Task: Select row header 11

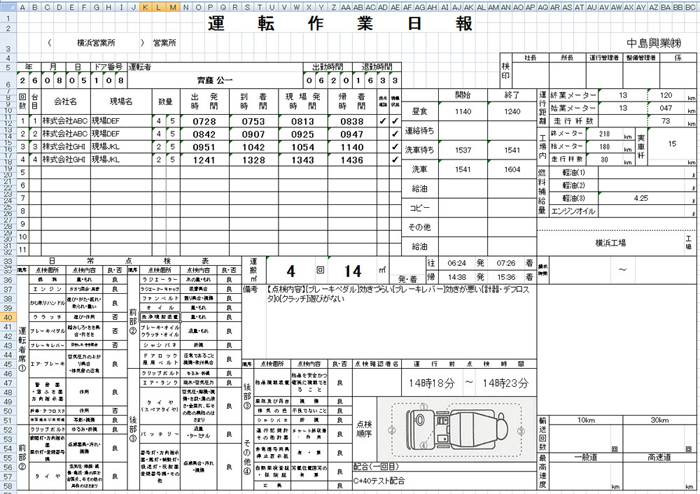Action: coord(8,121)
